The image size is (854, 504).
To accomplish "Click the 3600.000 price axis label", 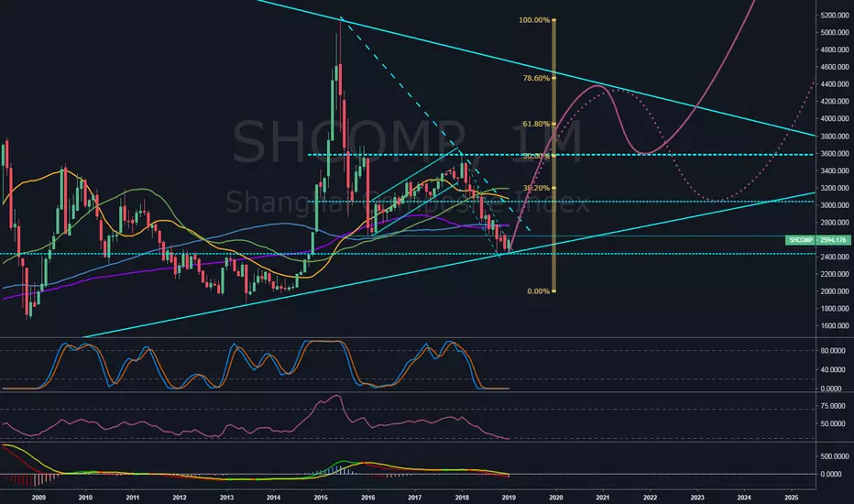I will [835, 154].
